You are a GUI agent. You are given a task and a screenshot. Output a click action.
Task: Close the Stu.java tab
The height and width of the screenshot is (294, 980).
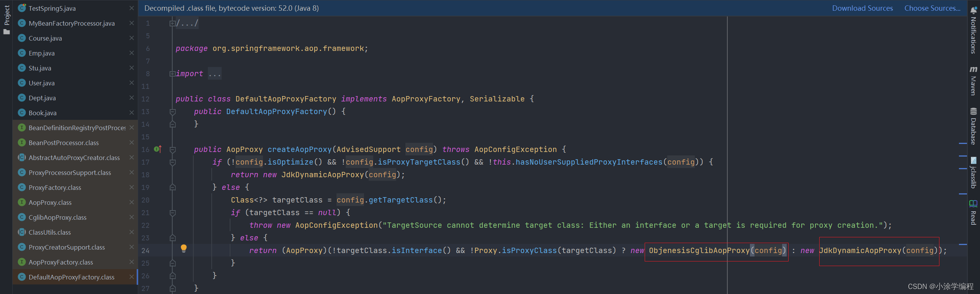tap(132, 68)
